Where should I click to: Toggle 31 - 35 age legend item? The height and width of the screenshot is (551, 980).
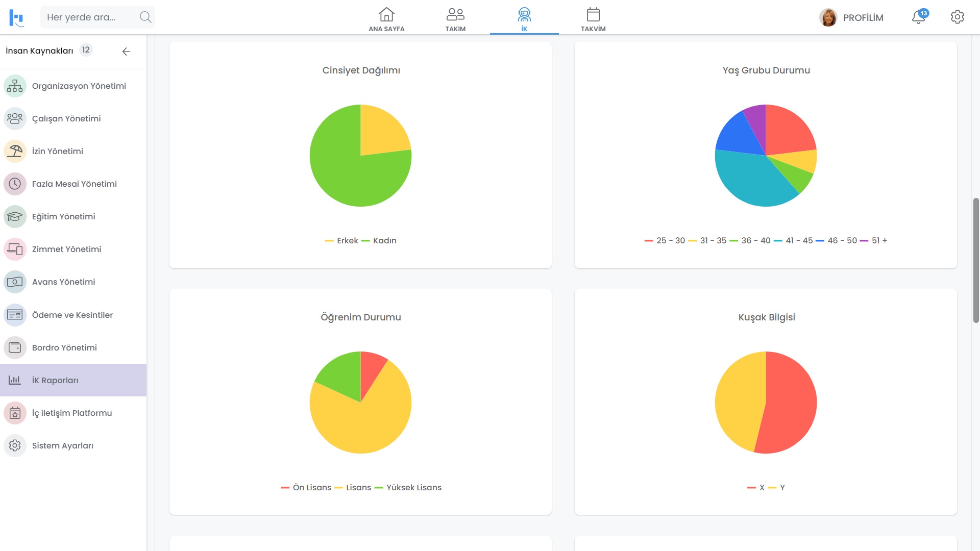coord(707,240)
